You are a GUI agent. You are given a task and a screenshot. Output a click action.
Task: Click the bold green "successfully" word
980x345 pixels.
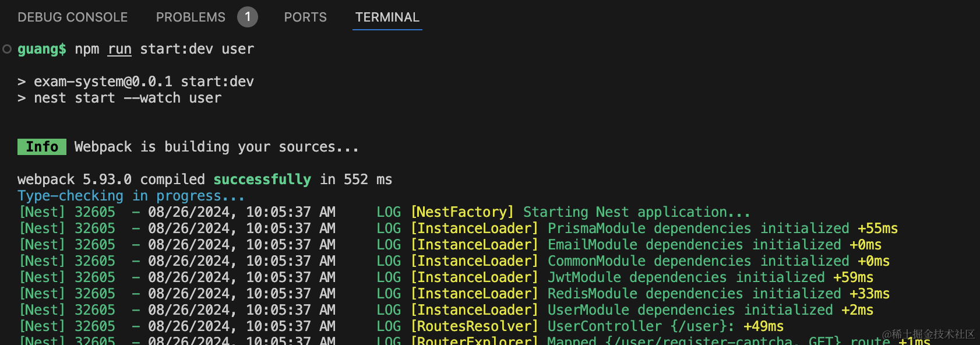pyautogui.click(x=262, y=179)
